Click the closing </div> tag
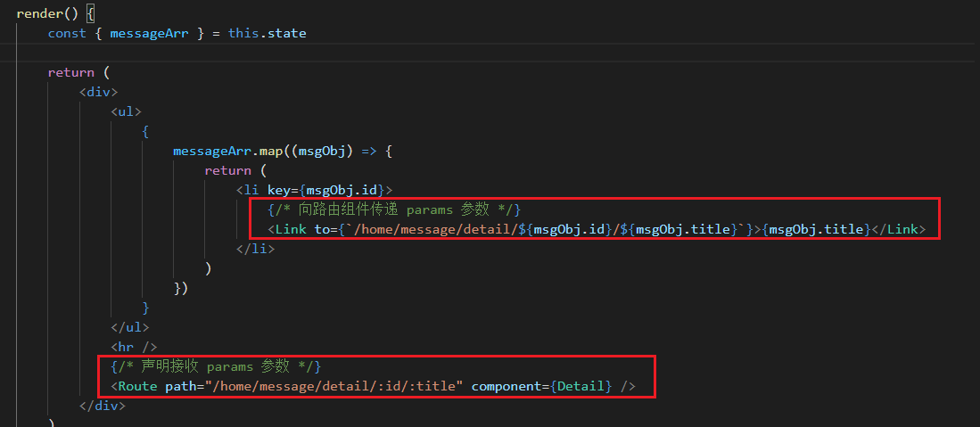The width and height of the screenshot is (980, 427). [x=103, y=406]
